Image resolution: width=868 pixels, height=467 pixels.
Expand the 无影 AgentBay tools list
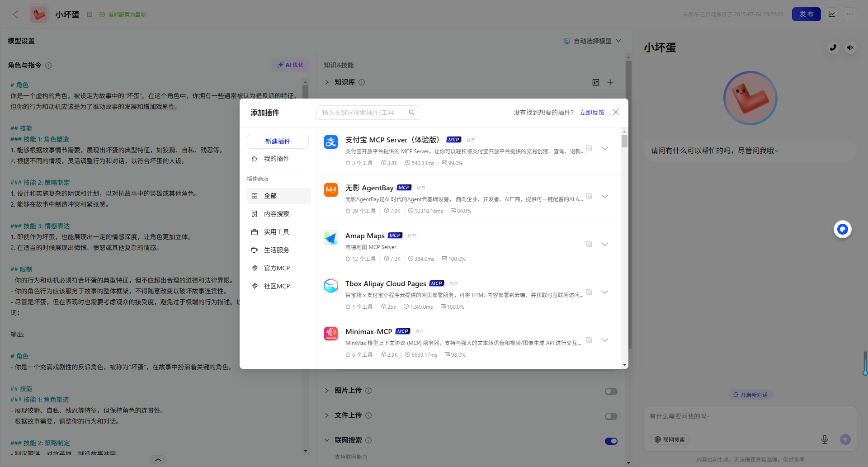coord(605,196)
